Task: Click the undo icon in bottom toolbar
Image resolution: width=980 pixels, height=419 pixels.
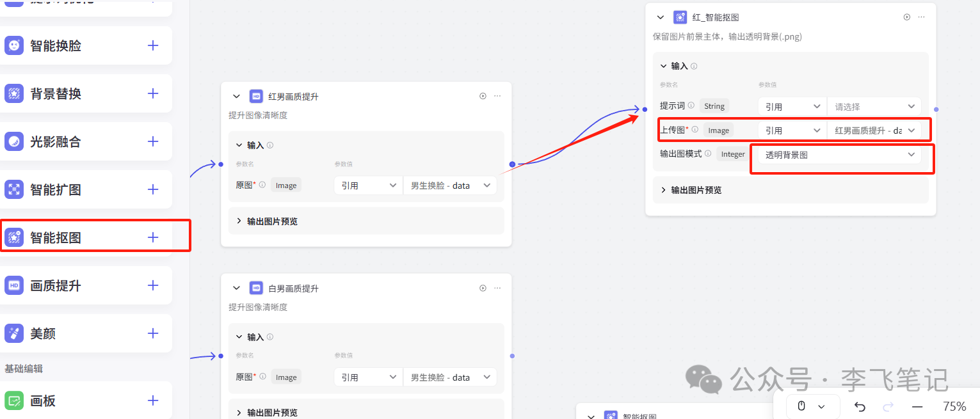Action: pos(859,406)
